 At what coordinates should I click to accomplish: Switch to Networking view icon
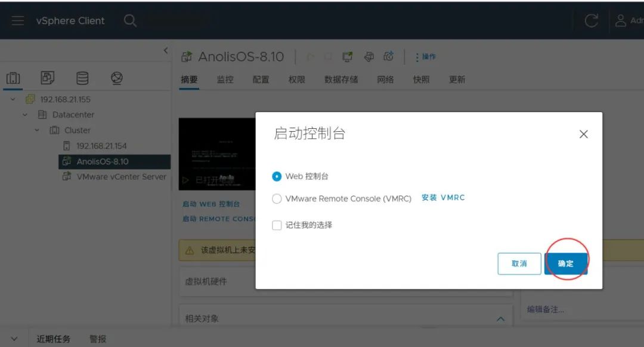117,78
